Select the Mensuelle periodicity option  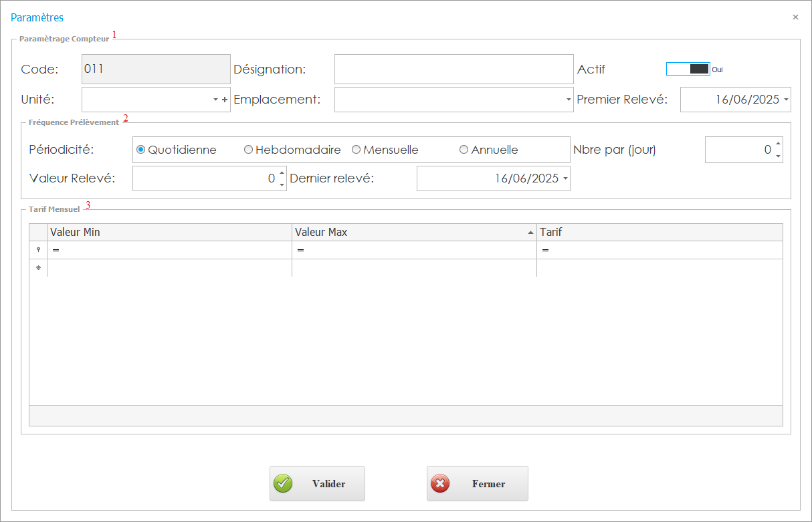[x=356, y=149]
